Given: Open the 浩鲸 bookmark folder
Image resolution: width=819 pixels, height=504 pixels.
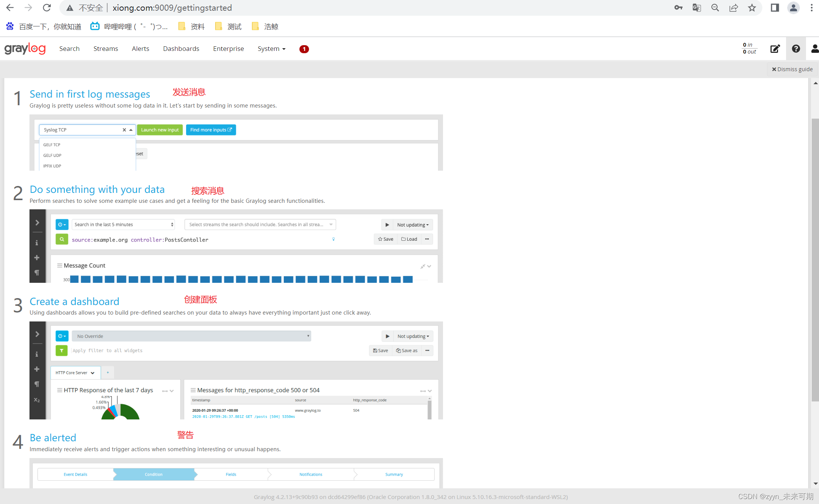Looking at the screenshot, I should 265,26.
